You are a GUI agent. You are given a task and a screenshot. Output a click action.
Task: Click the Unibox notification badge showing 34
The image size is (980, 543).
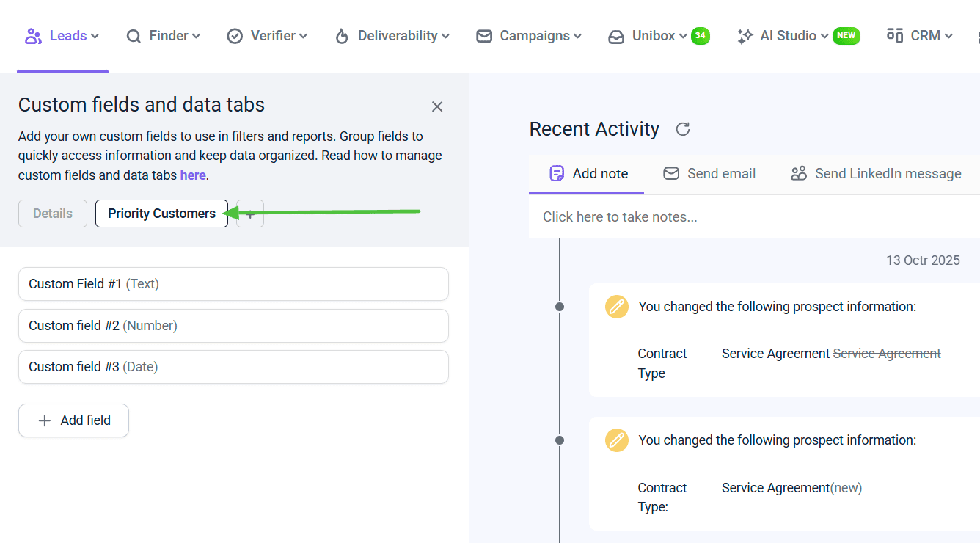coord(701,36)
